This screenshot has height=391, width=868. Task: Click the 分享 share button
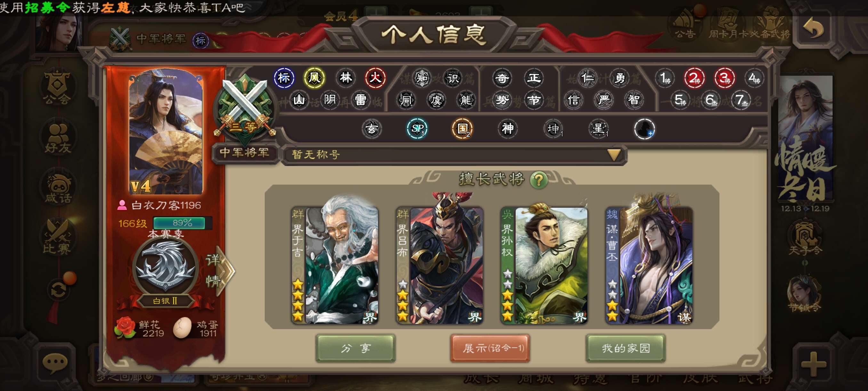pos(356,348)
